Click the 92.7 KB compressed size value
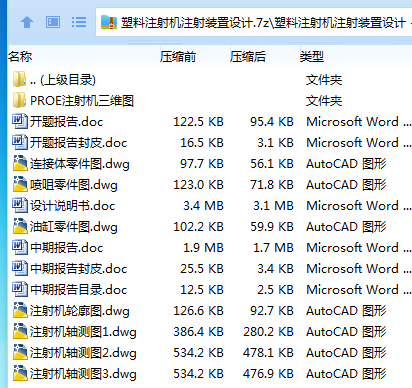Screen dimensions: 412x388 [x=272, y=311]
